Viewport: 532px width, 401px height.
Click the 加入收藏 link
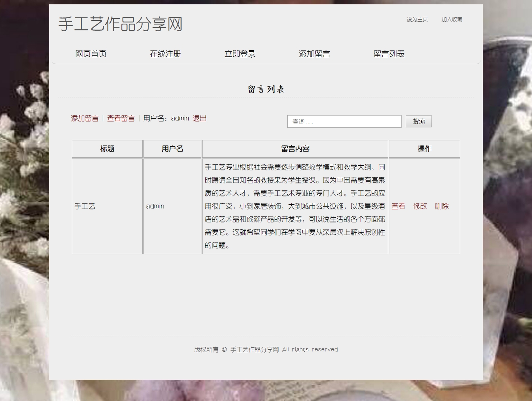452,19
